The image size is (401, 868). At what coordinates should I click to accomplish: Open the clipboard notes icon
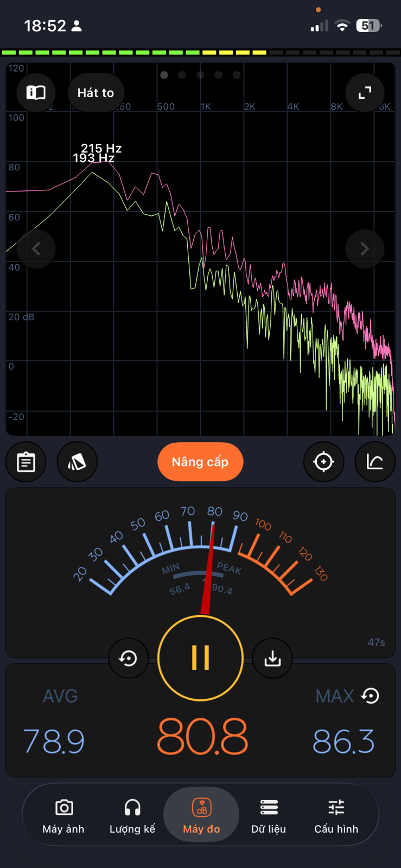coord(26,462)
